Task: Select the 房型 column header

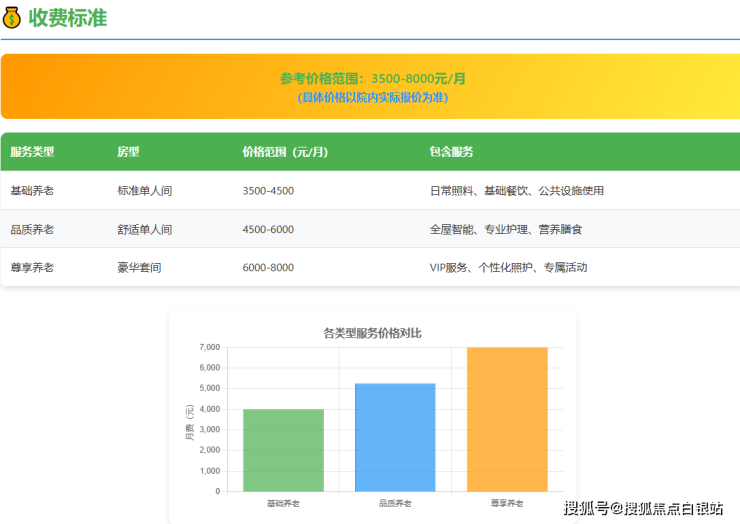Action: coord(128,152)
